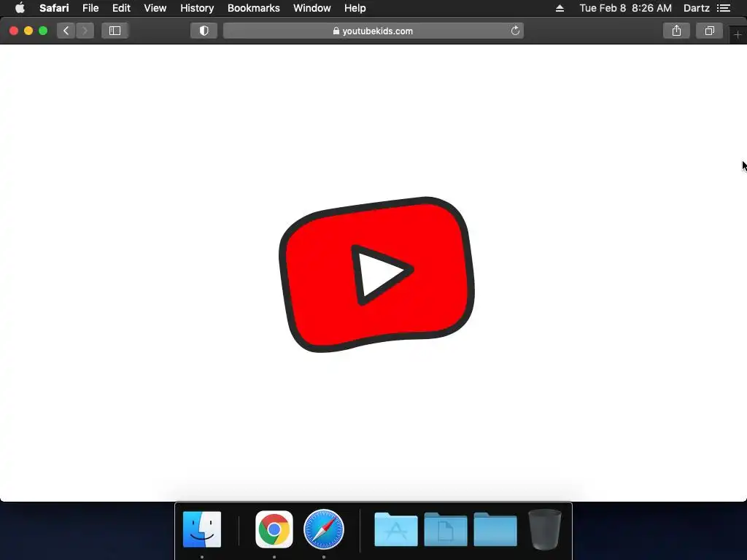The image size is (747, 560).
Task: Open the View menu
Action: point(155,8)
